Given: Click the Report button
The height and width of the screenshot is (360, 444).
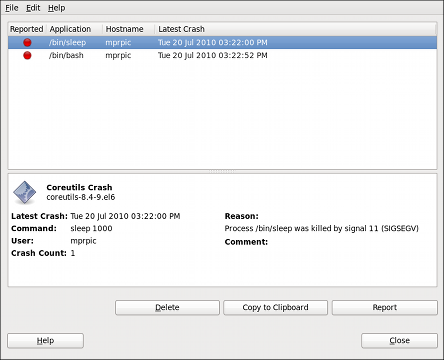Looking at the screenshot, I should tap(385, 307).
